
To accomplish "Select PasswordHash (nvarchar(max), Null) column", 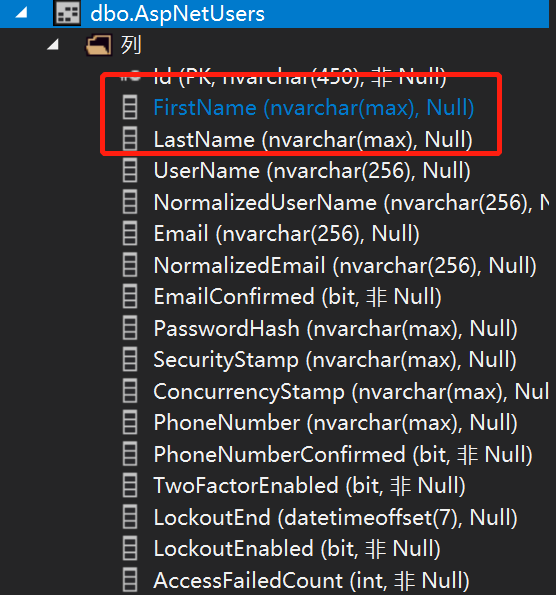I will tap(335, 328).
